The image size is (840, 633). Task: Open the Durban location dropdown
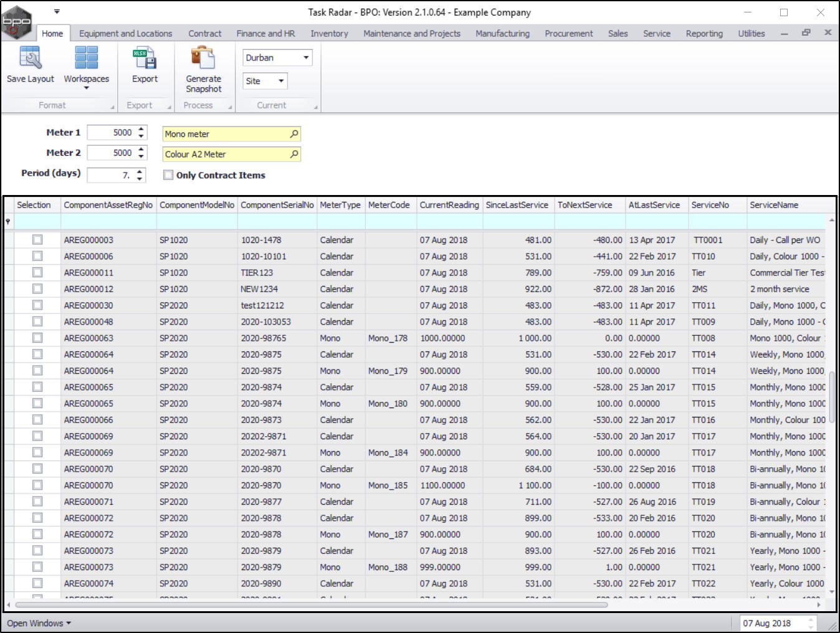point(305,58)
